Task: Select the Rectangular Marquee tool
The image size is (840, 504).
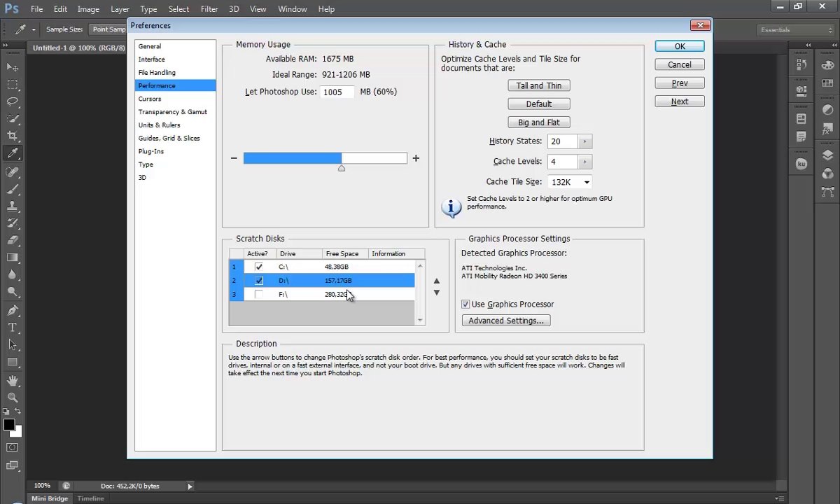Action: (x=13, y=84)
